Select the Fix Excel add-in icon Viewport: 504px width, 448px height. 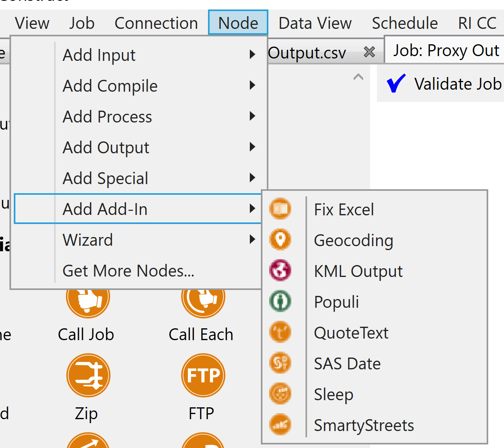[280, 209]
